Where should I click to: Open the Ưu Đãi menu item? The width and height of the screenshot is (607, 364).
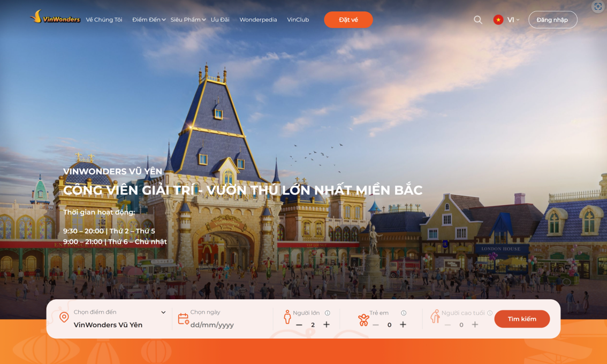tap(220, 20)
